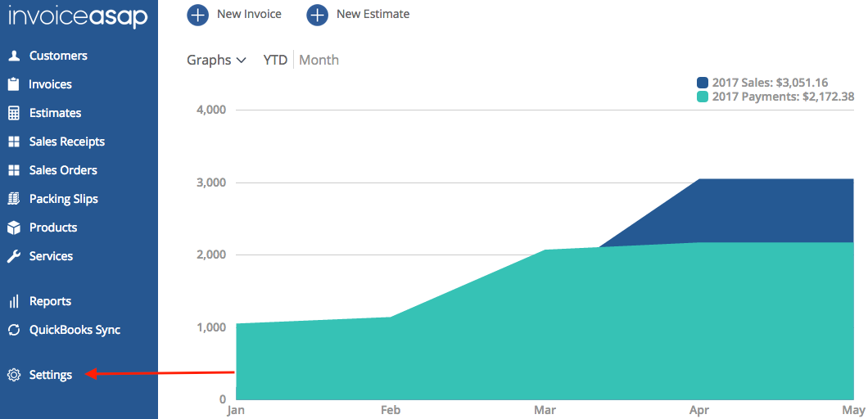Click the QuickBooks Sync arrows icon
Screen dimensions: 868x419
coord(13,330)
